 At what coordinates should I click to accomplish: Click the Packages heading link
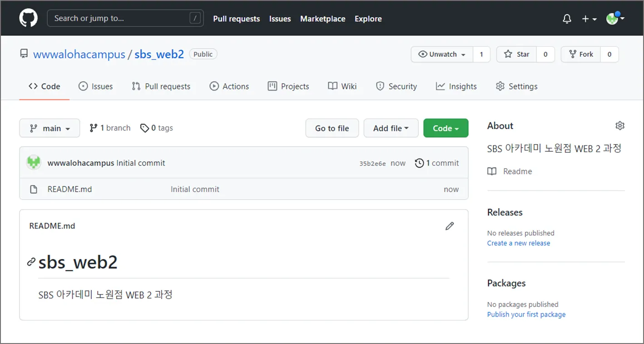506,283
